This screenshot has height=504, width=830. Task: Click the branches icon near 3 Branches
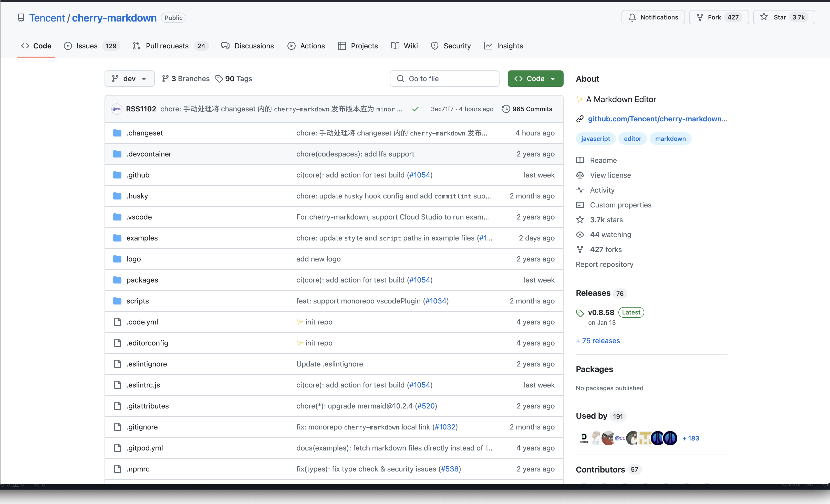[x=165, y=79]
